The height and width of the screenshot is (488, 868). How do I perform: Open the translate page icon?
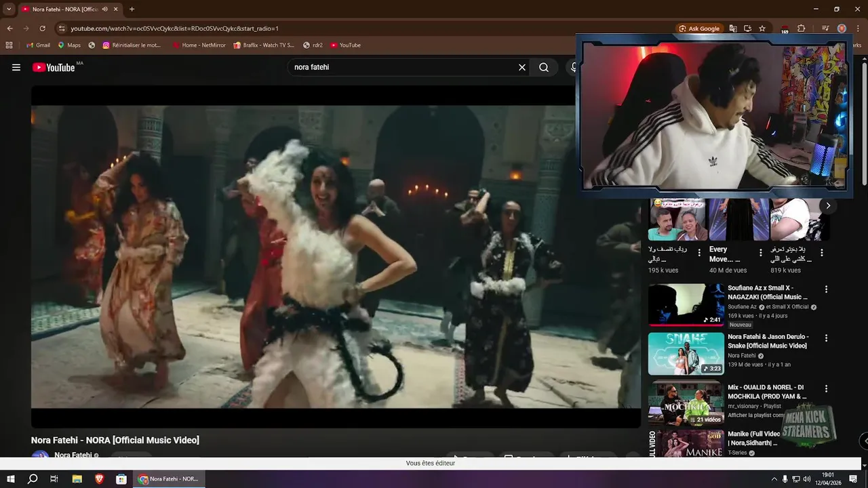[x=733, y=28]
